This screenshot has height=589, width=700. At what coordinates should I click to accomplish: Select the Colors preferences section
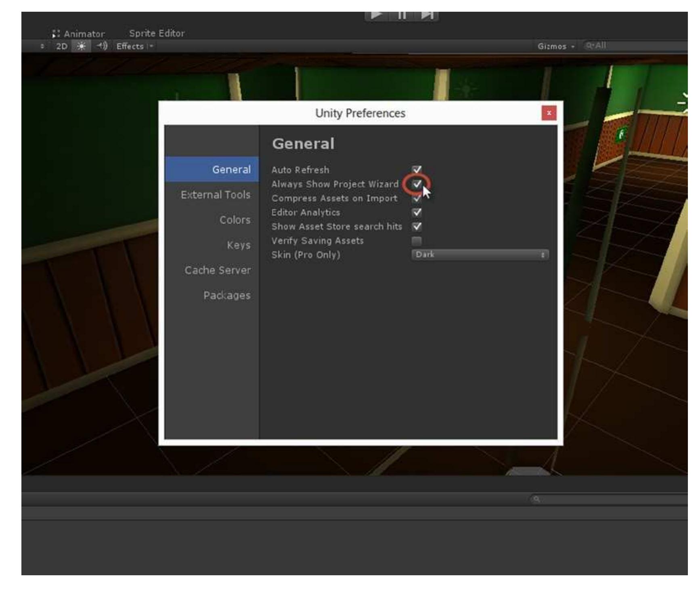235,220
